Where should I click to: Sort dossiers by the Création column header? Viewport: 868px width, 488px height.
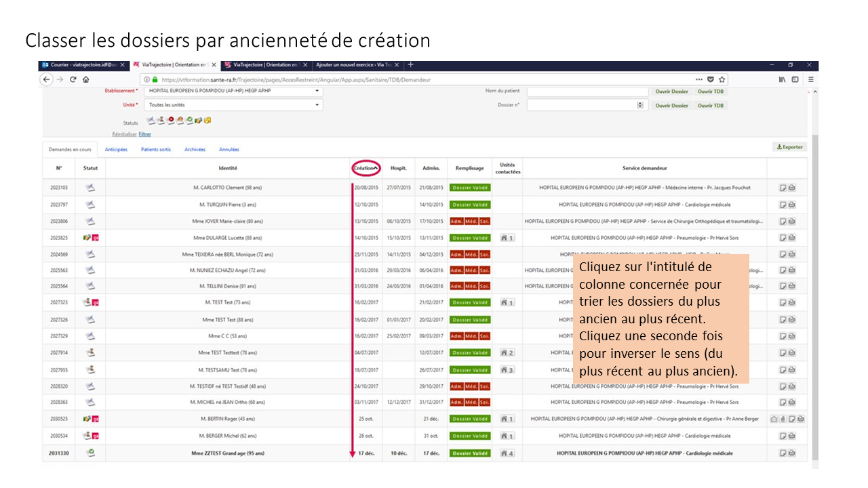click(366, 168)
